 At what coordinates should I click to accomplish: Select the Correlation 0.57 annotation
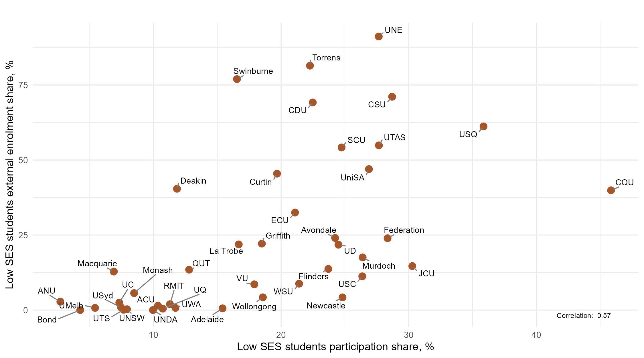tap(583, 316)
